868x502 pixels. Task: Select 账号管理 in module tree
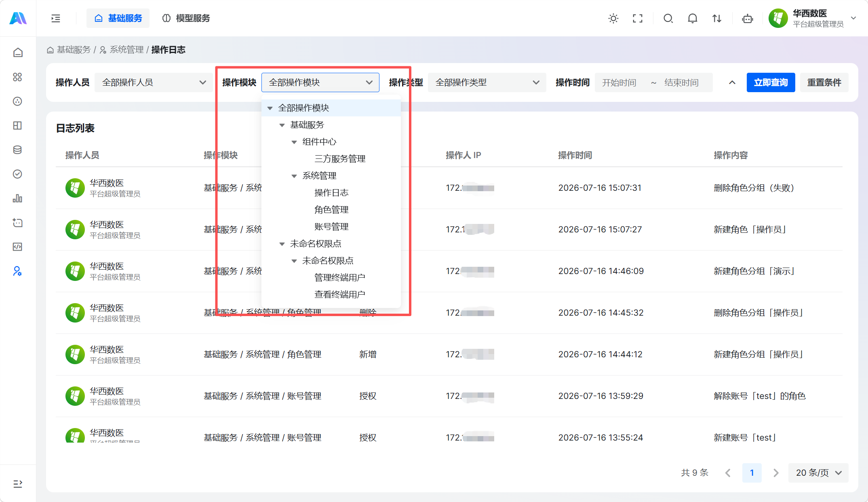pos(331,227)
